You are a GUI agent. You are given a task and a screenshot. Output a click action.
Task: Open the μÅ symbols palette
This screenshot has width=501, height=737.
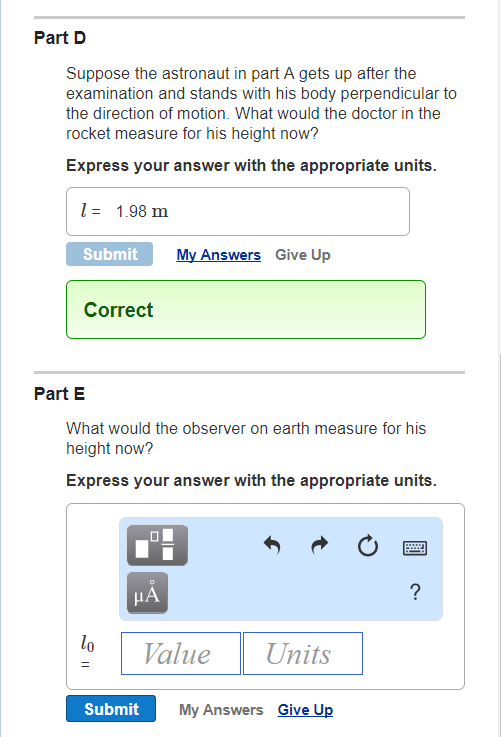click(x=147, y=593)
